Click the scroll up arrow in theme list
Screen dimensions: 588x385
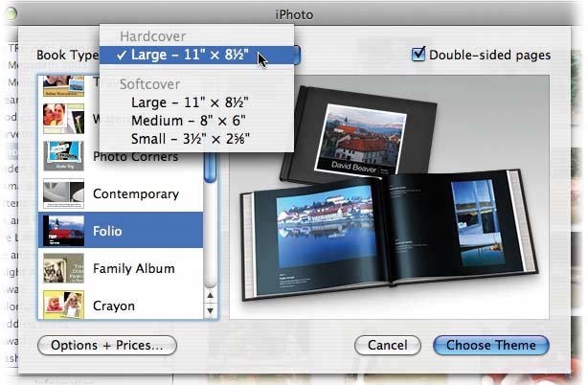211,297
